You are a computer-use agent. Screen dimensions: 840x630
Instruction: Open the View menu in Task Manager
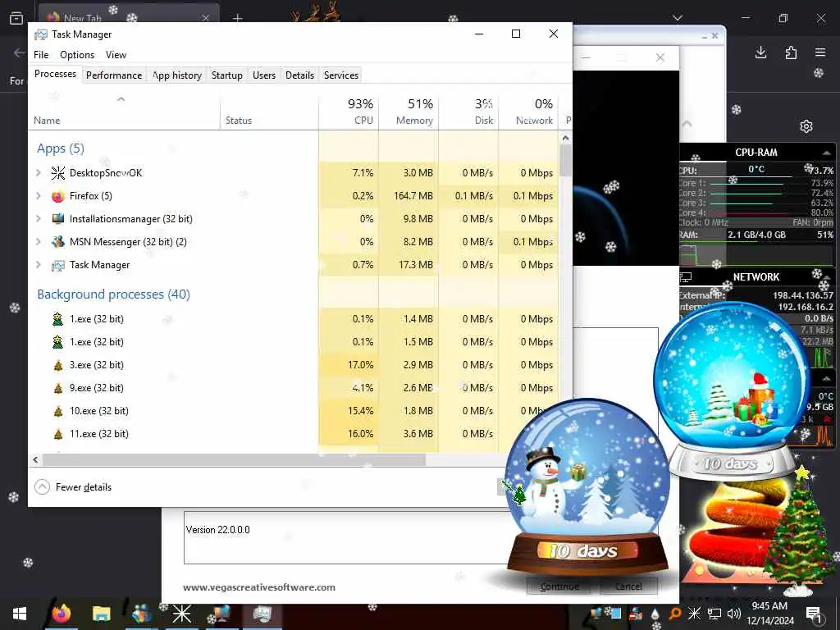point(116,55)
